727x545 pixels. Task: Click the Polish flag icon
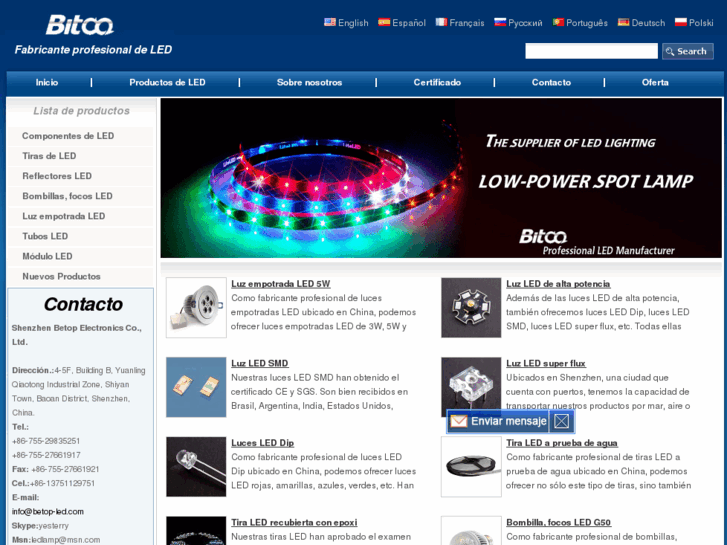tap(681, 22)
